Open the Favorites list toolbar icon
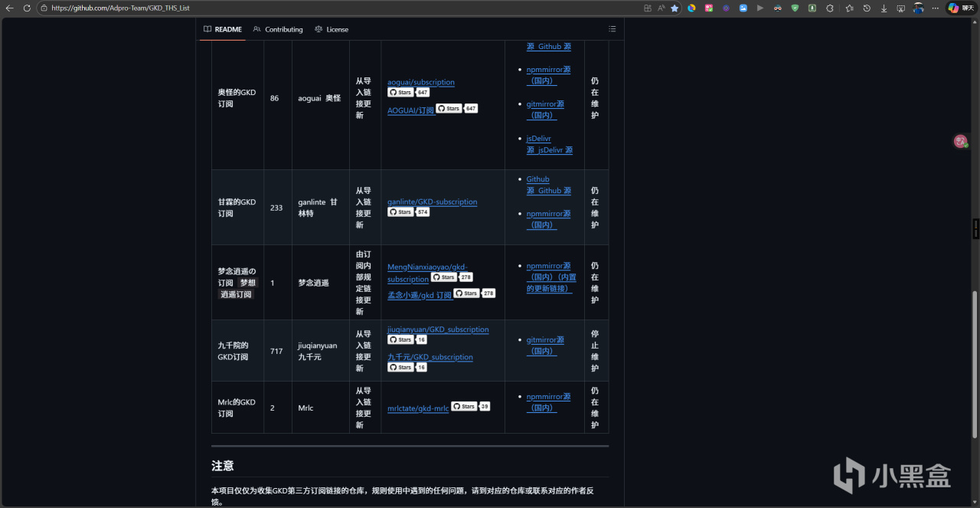 pos(850,8)
